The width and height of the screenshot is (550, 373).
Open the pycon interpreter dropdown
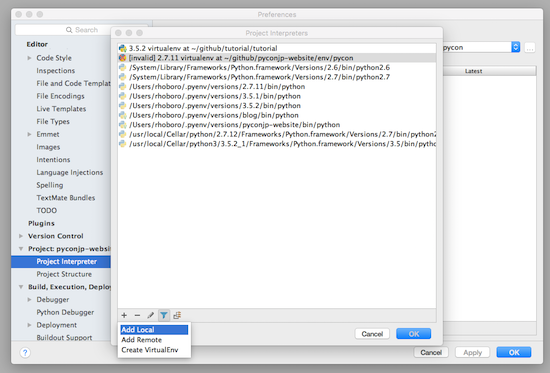pyautogui.click(x=515, y=47)
